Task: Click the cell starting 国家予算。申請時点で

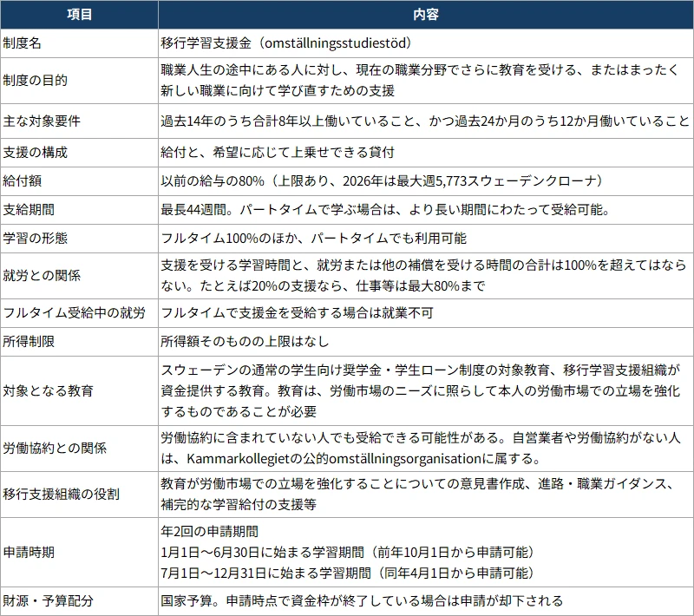Action: [x=426, y=601]
